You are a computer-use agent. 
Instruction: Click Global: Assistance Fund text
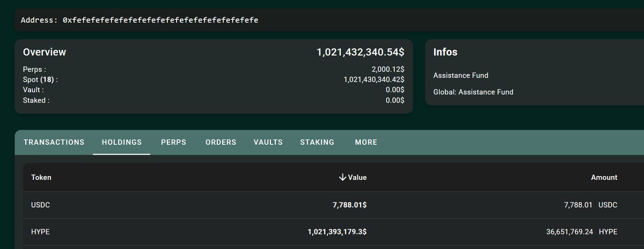[x=473, y=92]
